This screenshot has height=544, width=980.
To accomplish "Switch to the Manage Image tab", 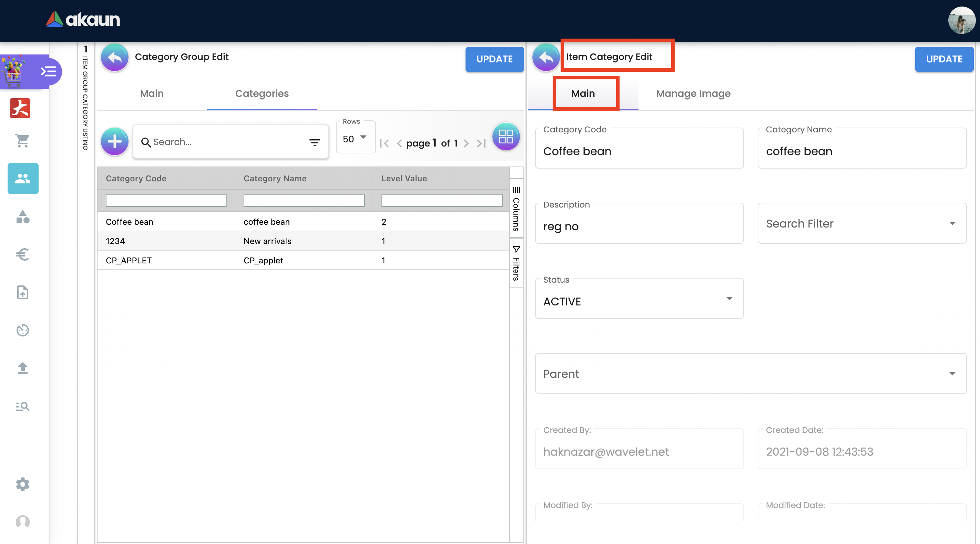I will pyautogui.click(x=693, y=94).
